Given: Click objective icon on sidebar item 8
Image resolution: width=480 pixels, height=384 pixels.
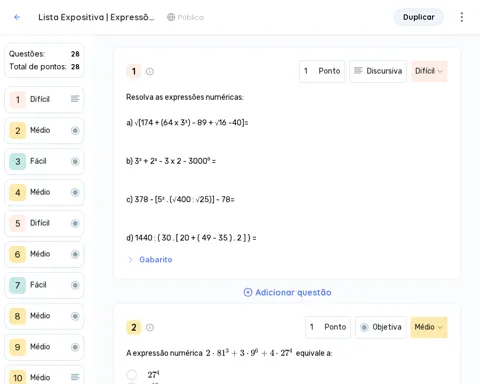Looking at the screenshot, I should pyautogui.click(x=75, y=316).
